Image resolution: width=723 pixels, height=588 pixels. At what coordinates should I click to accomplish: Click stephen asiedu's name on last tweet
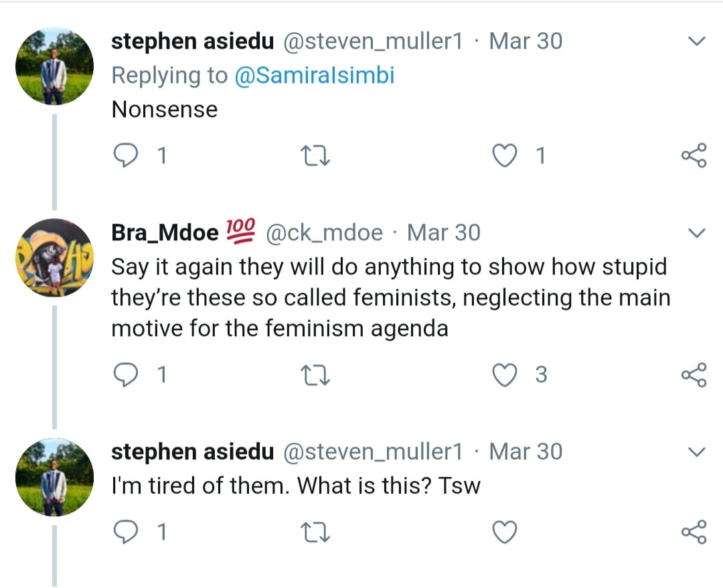click(192, 452)
